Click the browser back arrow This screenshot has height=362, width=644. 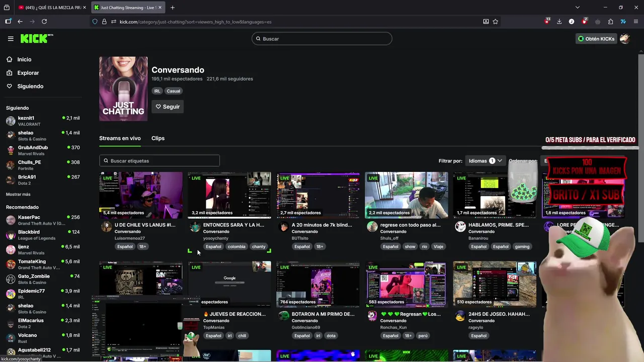[20, 22]
